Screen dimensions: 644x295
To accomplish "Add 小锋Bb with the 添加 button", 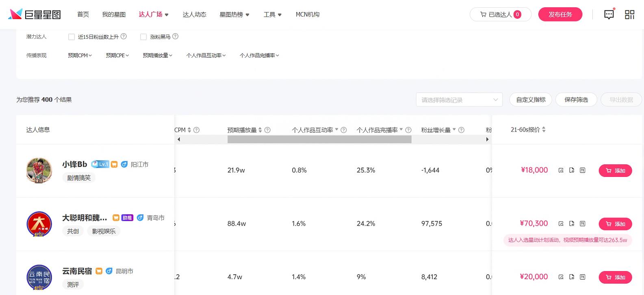I will pyautogui.click(x=615, y=171).
